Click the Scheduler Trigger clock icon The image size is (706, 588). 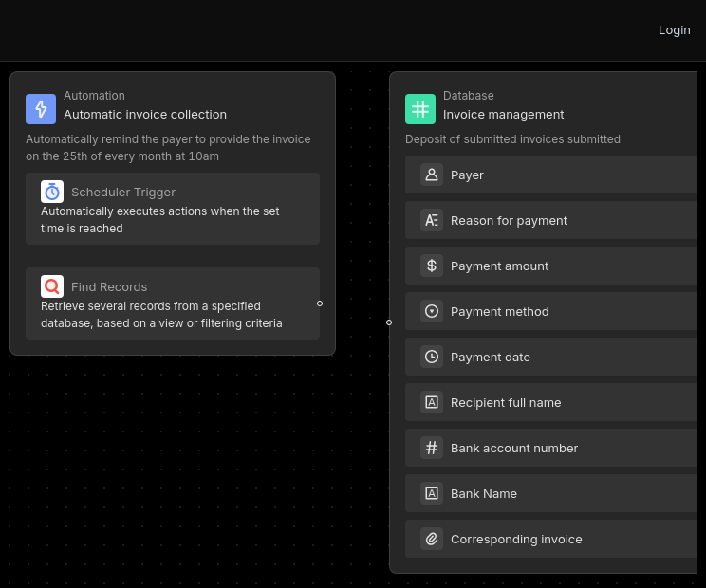click(52, 192)
